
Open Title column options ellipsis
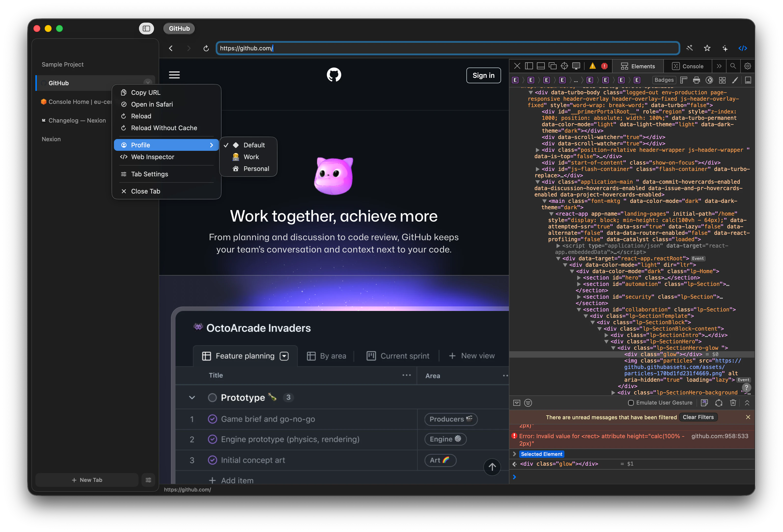click(406, 375)
